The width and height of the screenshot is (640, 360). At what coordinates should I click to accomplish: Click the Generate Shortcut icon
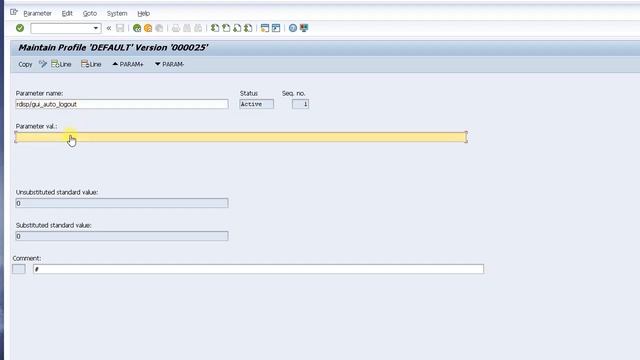276,28
